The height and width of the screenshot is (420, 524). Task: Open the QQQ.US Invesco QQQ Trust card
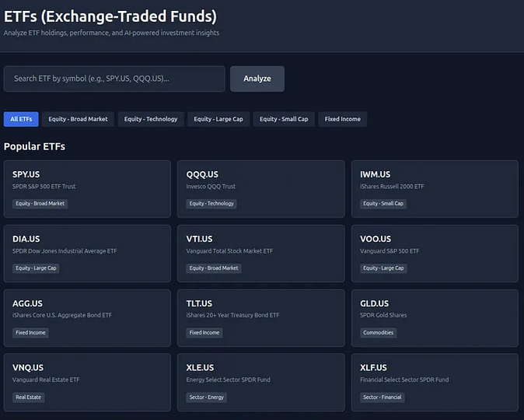[x=260, y=188]
